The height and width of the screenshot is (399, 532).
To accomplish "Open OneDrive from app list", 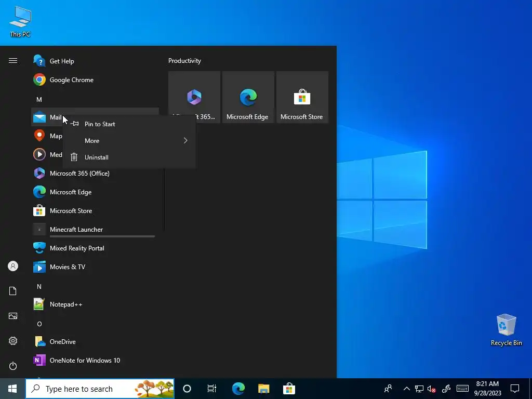I will tap(95, 342).
